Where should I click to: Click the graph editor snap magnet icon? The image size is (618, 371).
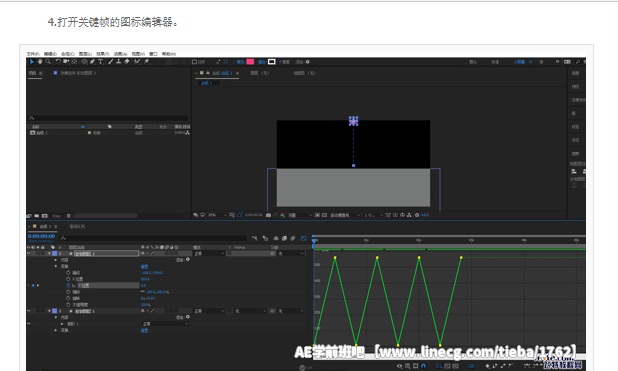[424, 366]
